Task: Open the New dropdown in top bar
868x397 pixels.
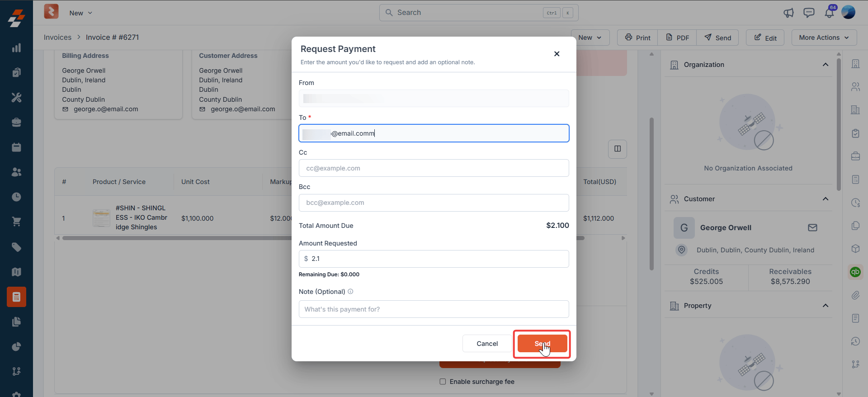Action: [x=80, y=13]
